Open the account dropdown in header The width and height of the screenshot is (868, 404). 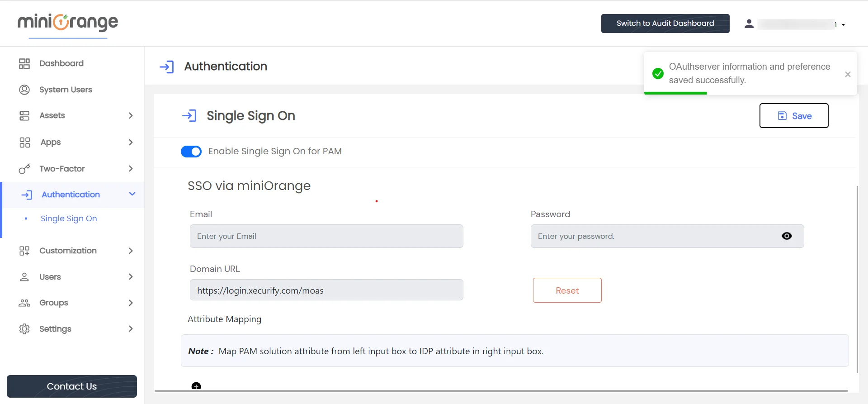[x=843, y=24]
